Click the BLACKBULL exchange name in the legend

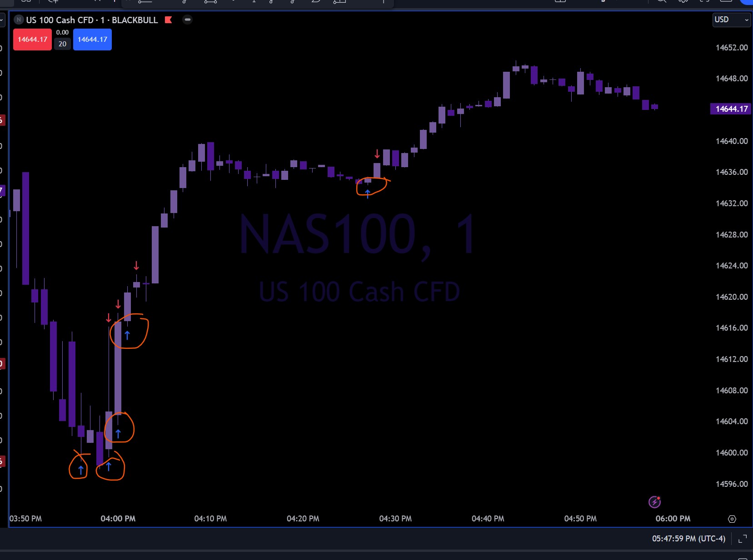tap(135, 20)
